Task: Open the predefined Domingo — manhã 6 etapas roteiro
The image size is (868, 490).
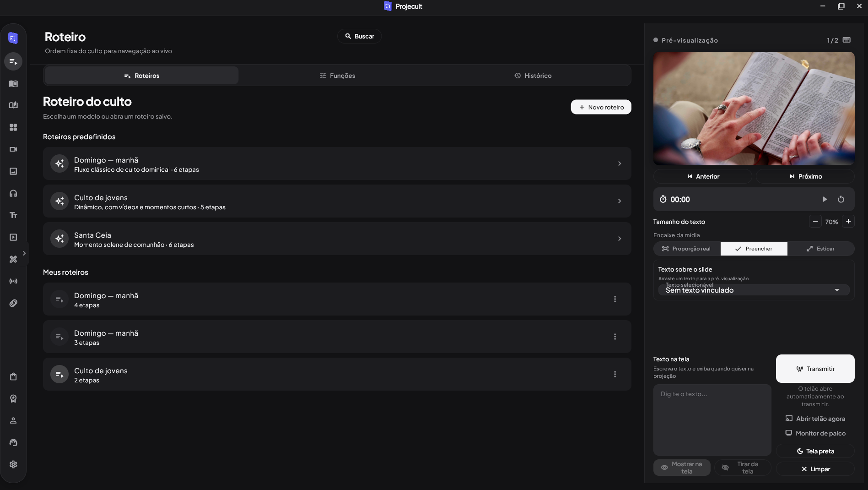Action: (337, 163)
